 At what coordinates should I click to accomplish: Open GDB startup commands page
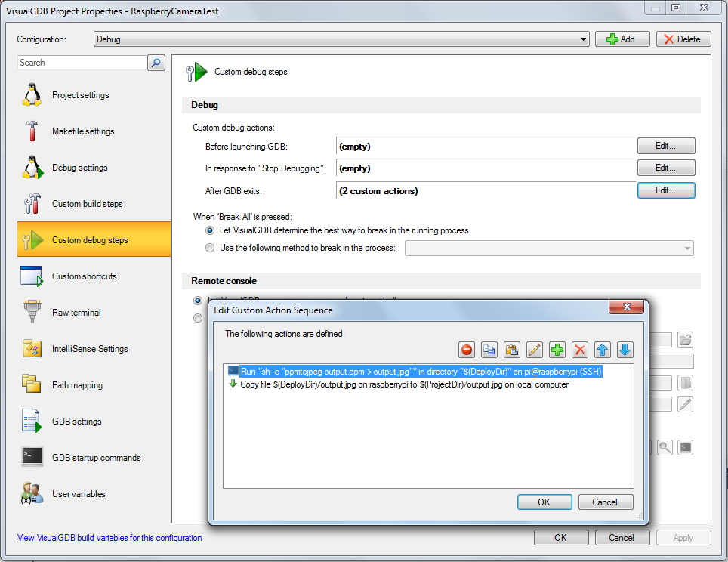point(94,458)
